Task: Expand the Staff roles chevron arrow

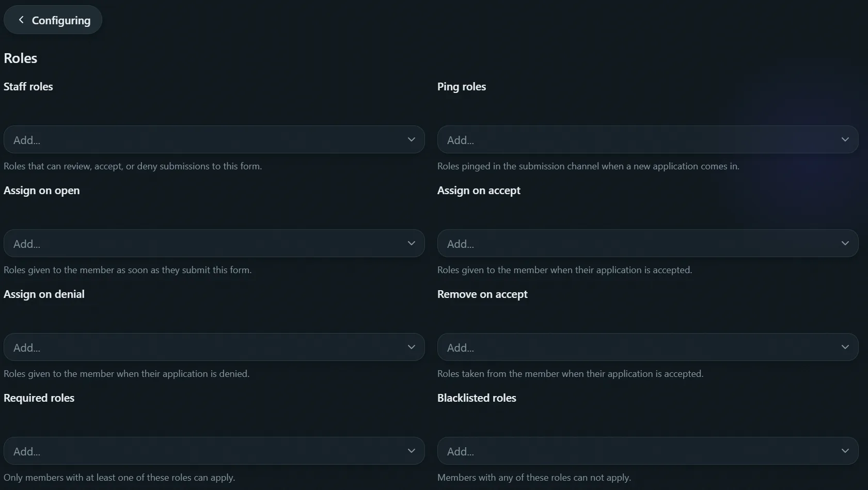Action: click(411, 139)
